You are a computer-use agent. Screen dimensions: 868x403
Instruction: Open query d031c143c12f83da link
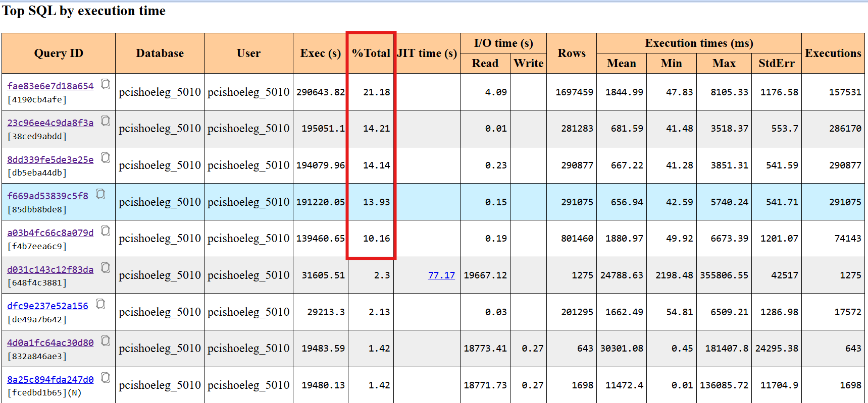tap(50, 270)
